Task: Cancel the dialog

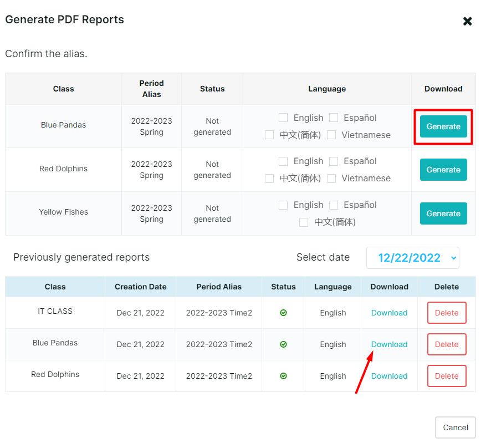Action: coord(455,427)
